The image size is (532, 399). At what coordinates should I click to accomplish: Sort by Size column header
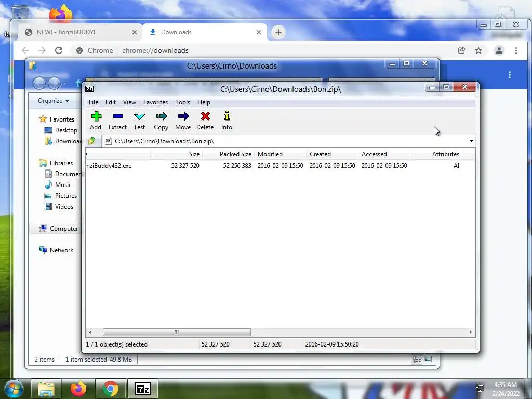pyautogui.click(x=177, y=154)
